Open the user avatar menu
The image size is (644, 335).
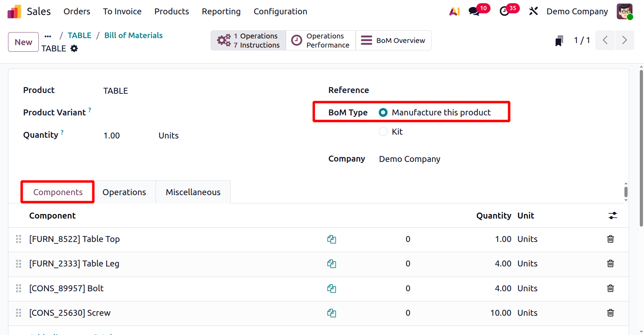coord(625,11)
